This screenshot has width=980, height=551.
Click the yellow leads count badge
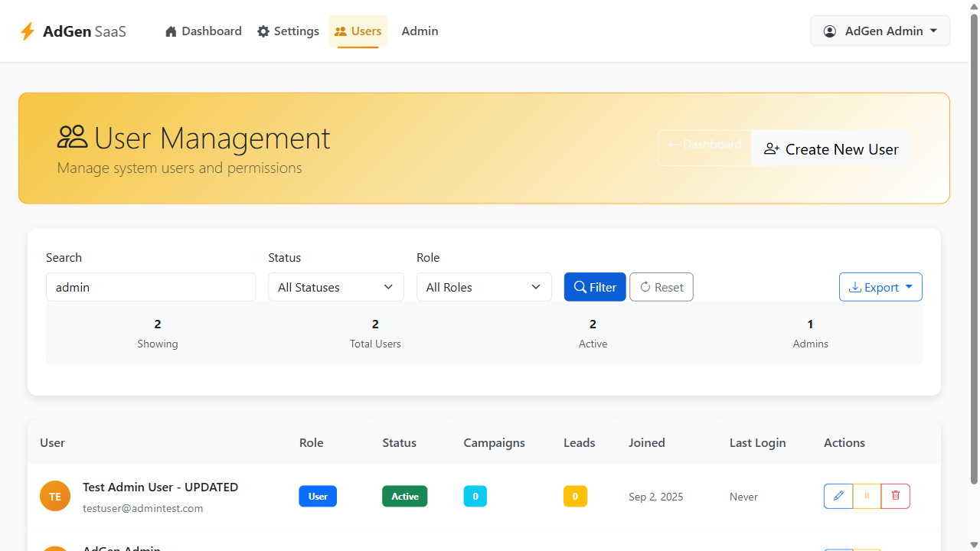click(x=575, y=496)
